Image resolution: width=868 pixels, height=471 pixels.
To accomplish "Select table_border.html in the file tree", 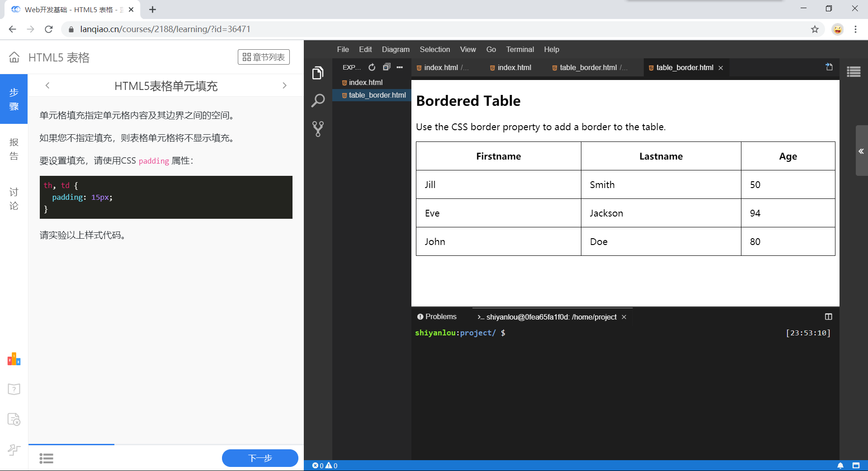I will [x=377, y=95].
